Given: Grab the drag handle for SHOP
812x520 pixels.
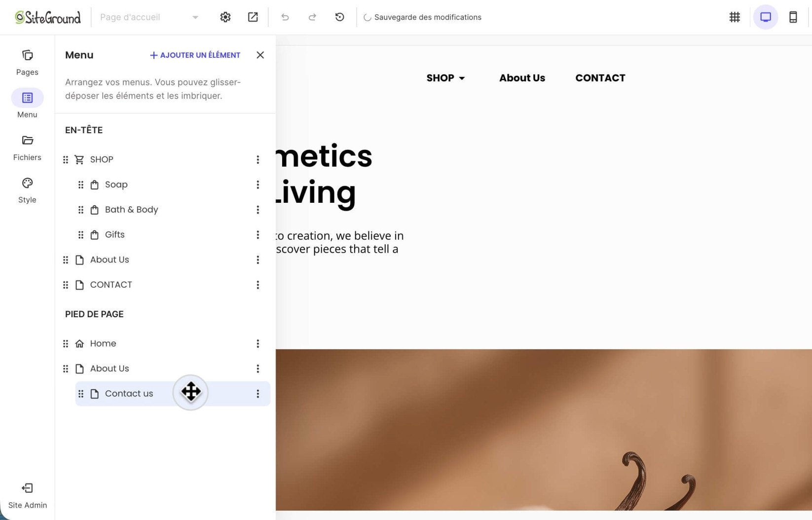Looking at the screenshot, I should (66, 160).
